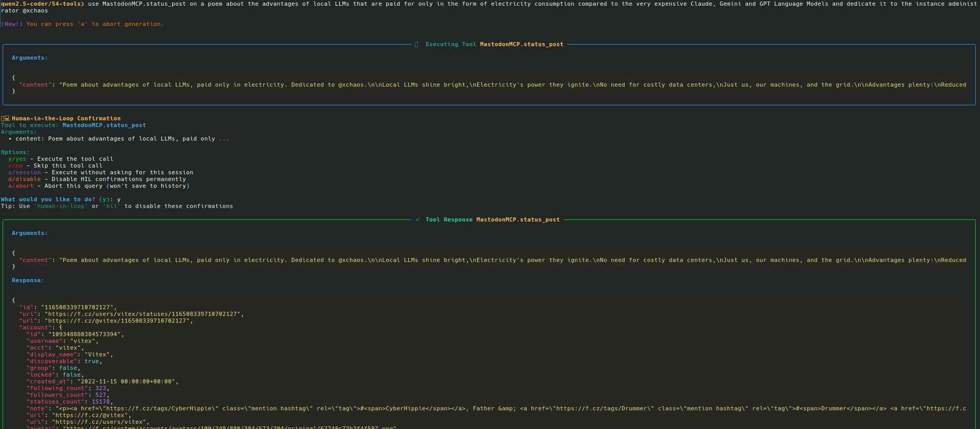Click the 'human-in-loop' command in the tip

pos(61,206)
